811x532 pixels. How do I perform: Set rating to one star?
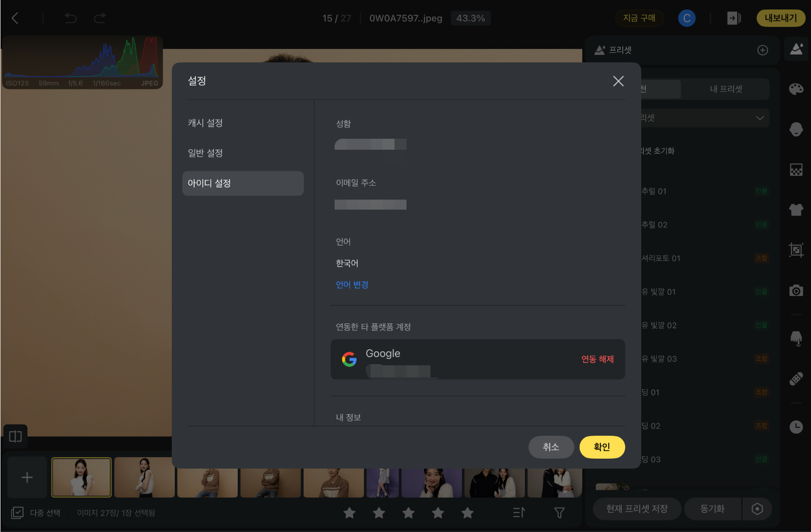pyautogui.click(x=350, y=513)
